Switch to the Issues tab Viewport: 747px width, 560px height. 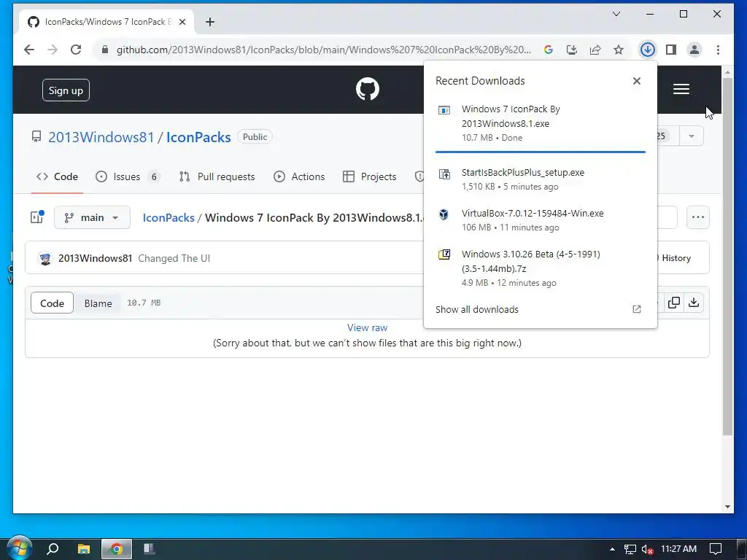click(127, 176)
